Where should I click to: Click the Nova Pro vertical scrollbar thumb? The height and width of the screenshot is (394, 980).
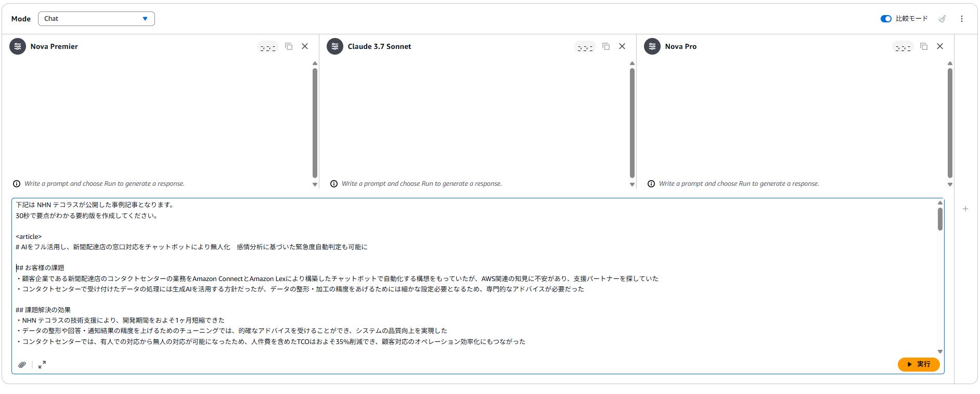[x=950, y=123]
